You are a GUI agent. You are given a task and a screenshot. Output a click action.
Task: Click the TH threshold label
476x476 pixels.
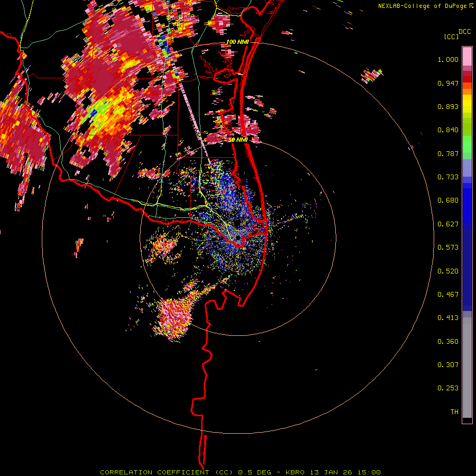point(454,412)
